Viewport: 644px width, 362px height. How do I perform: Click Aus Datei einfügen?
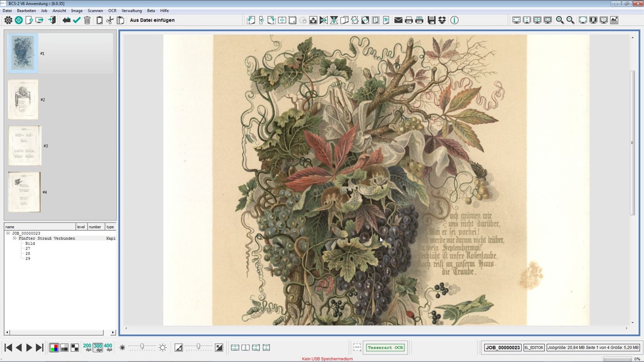click(152, 20)
